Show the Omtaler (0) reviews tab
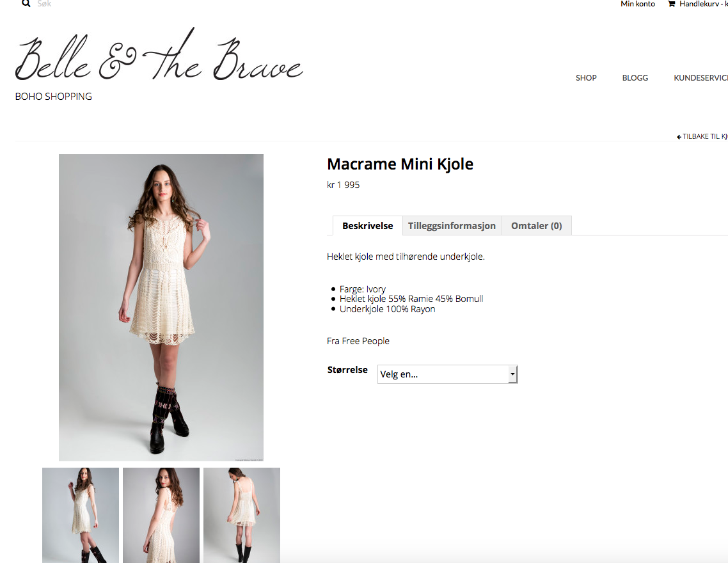 (x=536, y=226)
